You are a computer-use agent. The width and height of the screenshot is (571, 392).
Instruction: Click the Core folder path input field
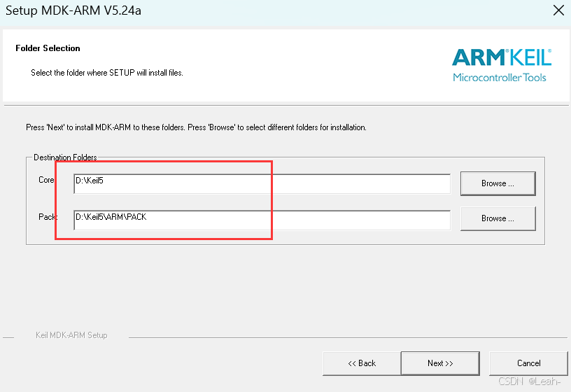(262, 184)
